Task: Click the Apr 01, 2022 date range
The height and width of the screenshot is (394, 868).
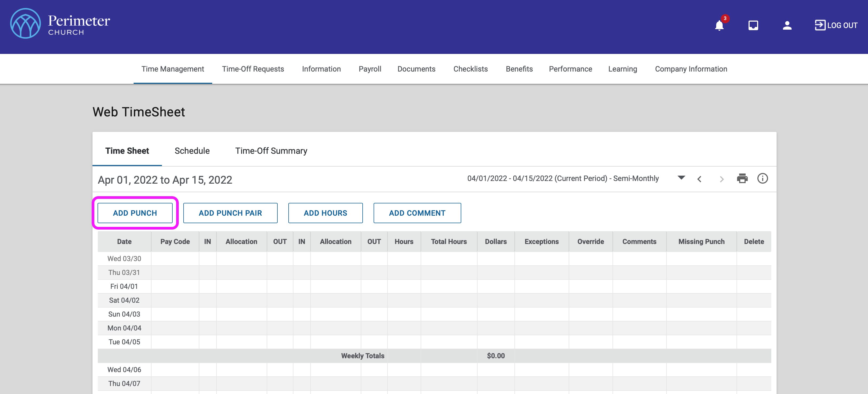Action: 165,180
